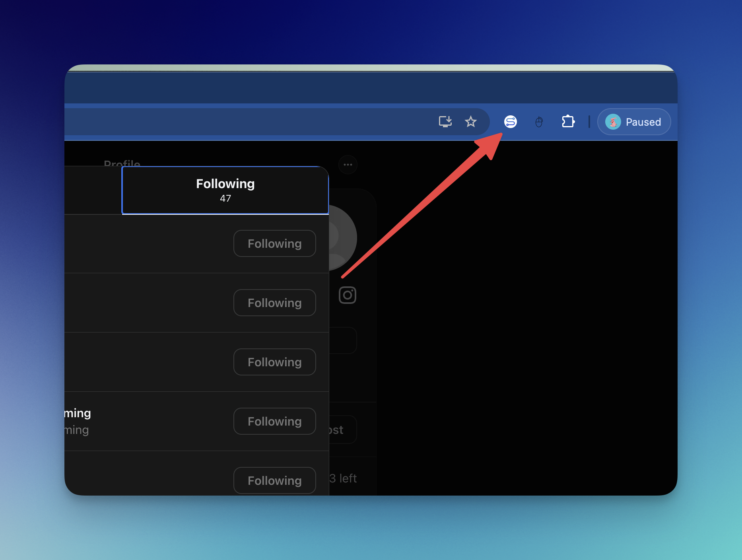Open the three-dot more options button
Viewport: 742px width, 560px height.
point(348,165)
